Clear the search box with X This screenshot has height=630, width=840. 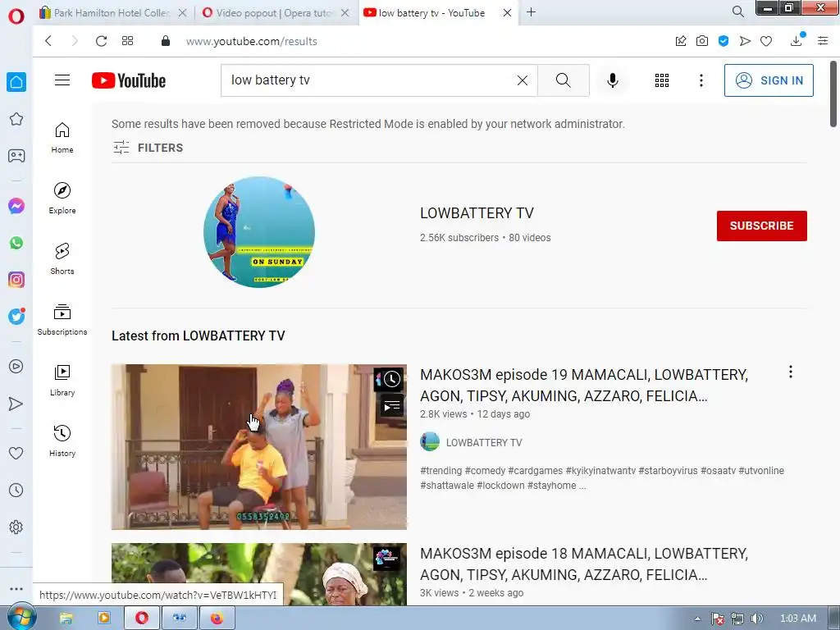pyautogui.click(x=523, y=80)
